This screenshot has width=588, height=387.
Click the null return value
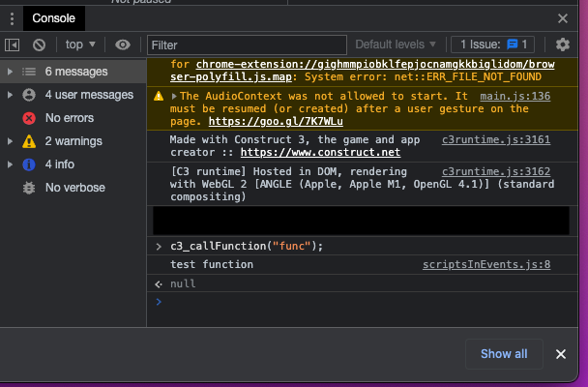(x=183, y=283)
